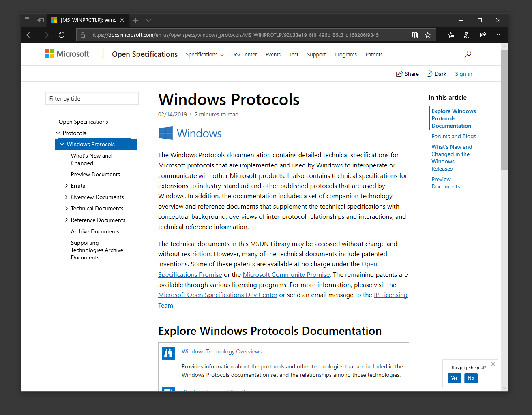This screenshot has height=415, width=532.
Task: Open Microsoft Community Promise link
Action: (x=286, y=274)
